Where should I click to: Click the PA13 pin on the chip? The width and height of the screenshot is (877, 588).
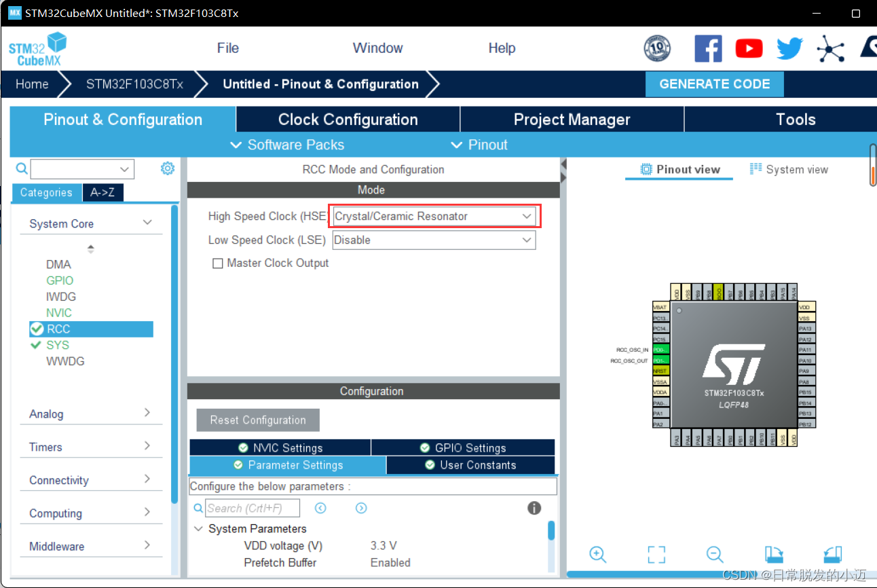806,329
